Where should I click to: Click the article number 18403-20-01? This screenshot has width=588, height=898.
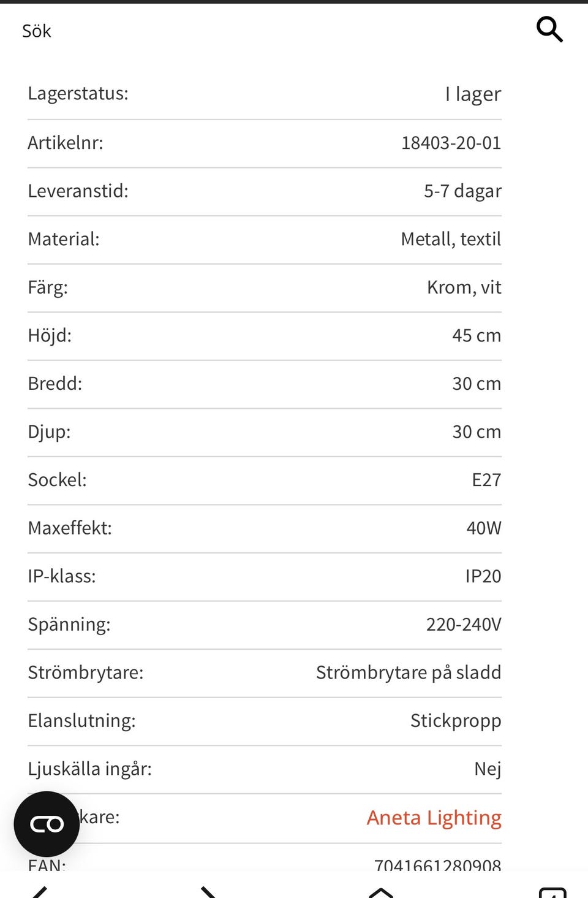click(451, 143)
